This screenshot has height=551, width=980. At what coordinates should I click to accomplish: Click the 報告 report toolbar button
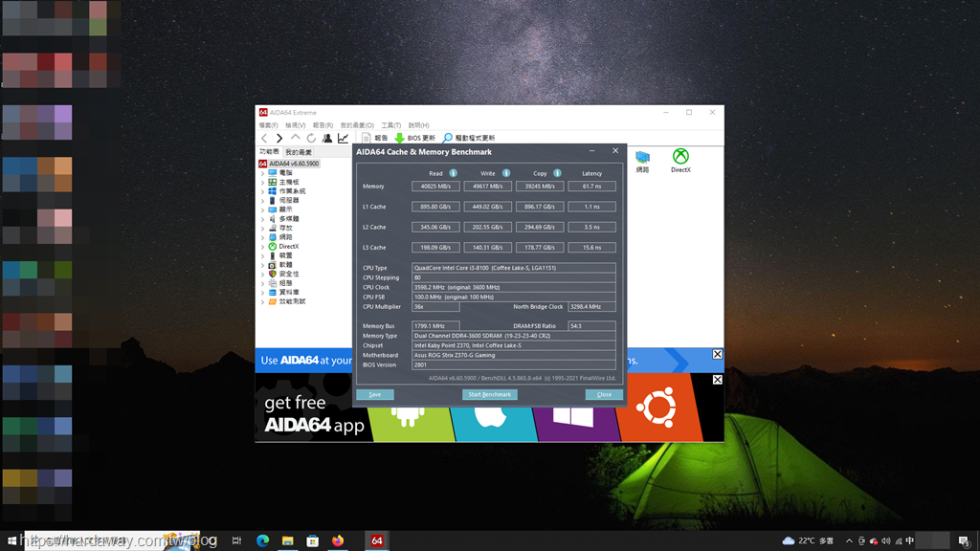click(x=374, y=138)
